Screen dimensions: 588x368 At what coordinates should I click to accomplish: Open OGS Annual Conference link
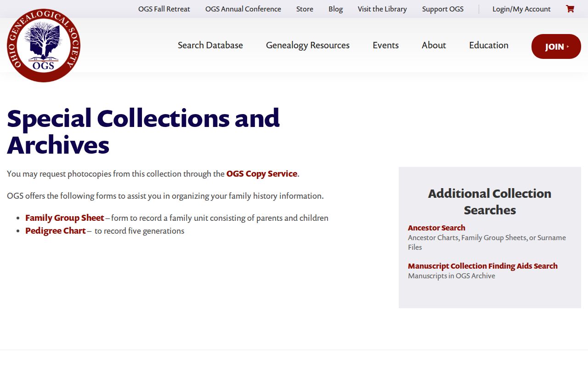click(x=243, y=9)
